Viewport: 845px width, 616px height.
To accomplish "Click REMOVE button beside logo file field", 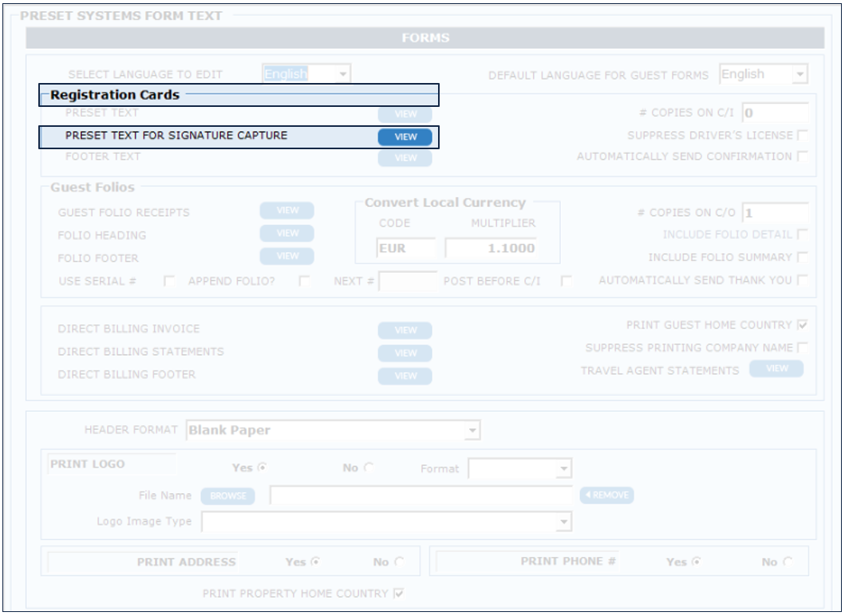I will coord(606,496).
